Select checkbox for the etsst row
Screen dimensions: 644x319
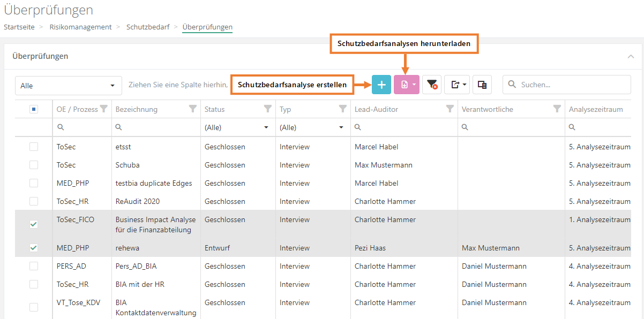34,147
